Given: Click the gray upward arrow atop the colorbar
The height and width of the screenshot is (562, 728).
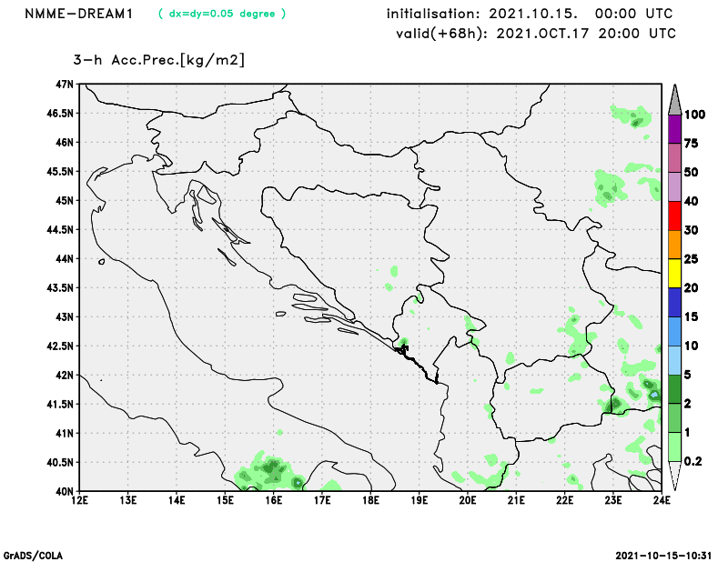Looking at the screenshot, I should click(674, 96).
